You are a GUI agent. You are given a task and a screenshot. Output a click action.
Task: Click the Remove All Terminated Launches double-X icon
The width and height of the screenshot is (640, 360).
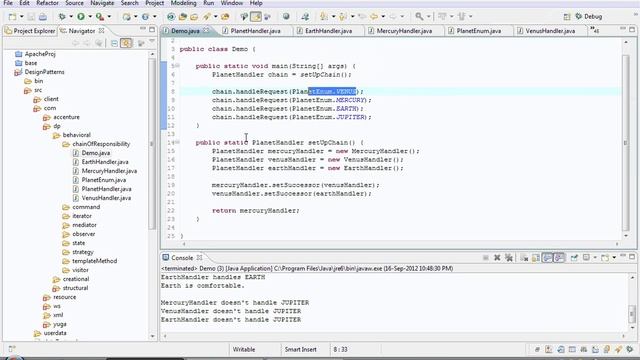(x=509, y=258)
